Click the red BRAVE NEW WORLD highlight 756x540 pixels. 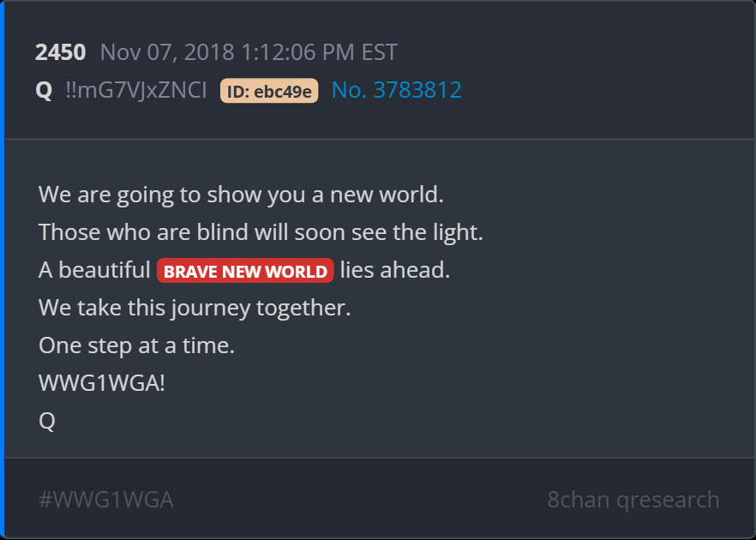245,271
